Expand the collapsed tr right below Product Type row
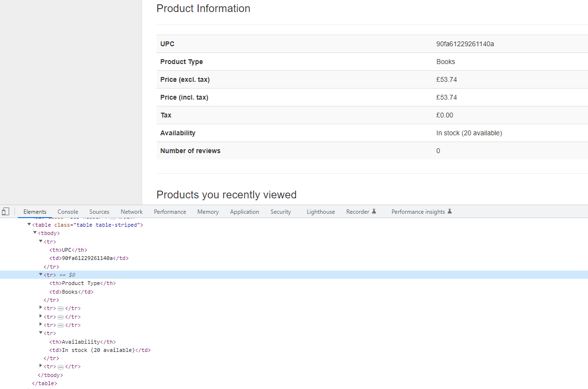 click(40, 308)
